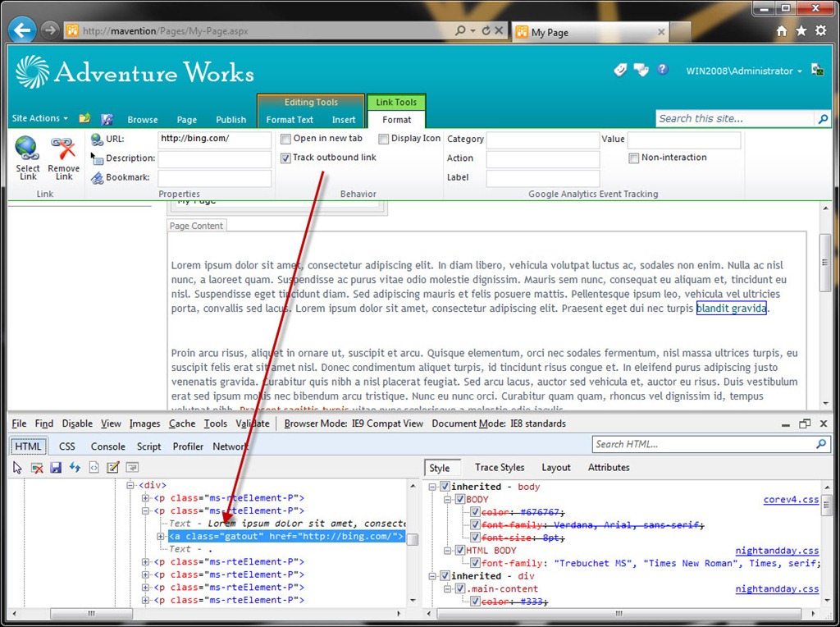
Task: Enable the Open in new tab checkbox
Action: (x=285, y=139)
